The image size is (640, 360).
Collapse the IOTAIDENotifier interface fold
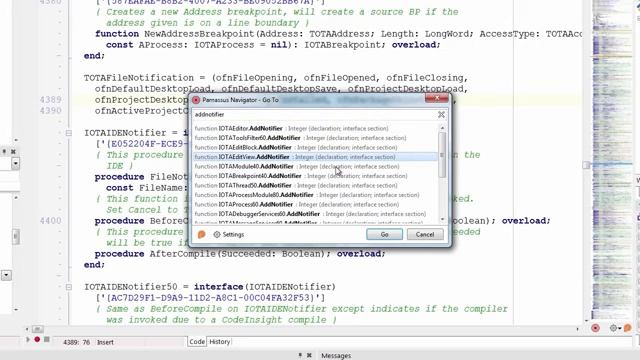[69, 133]
